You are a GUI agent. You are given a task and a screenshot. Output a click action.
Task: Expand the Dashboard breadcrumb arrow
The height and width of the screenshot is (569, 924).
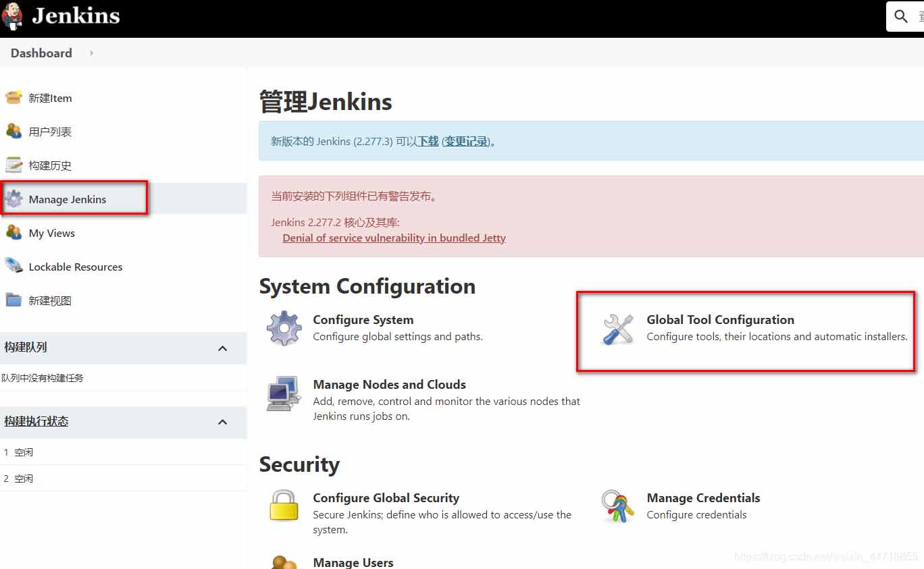coord(91,53)
